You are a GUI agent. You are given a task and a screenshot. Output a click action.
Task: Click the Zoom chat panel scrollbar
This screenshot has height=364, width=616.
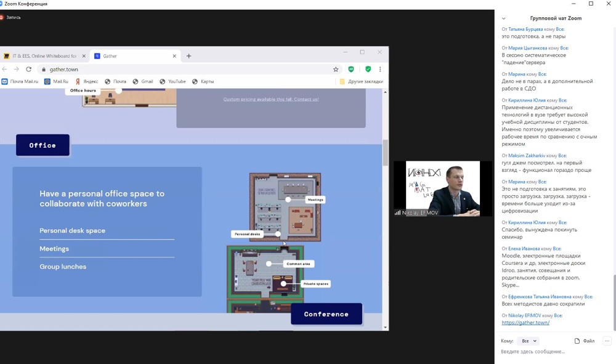(x=614, y=303)
